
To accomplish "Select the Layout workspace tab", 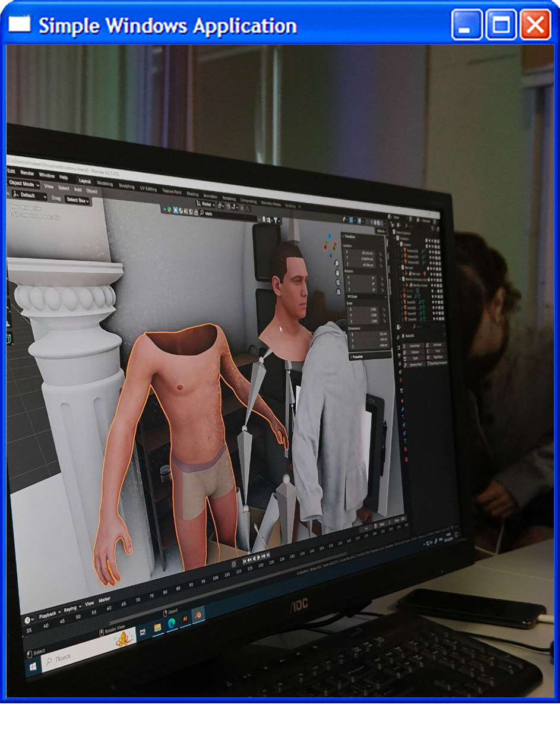I will pos(85,181).
